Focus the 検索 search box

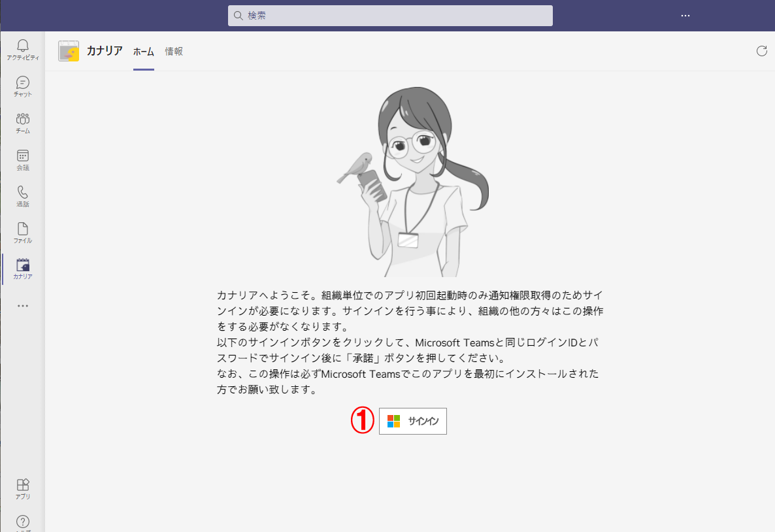391,16
